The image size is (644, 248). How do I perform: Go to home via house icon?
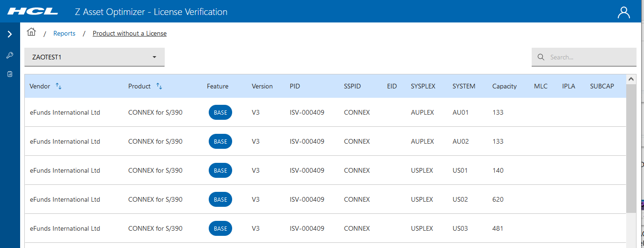tap(31, 32)
